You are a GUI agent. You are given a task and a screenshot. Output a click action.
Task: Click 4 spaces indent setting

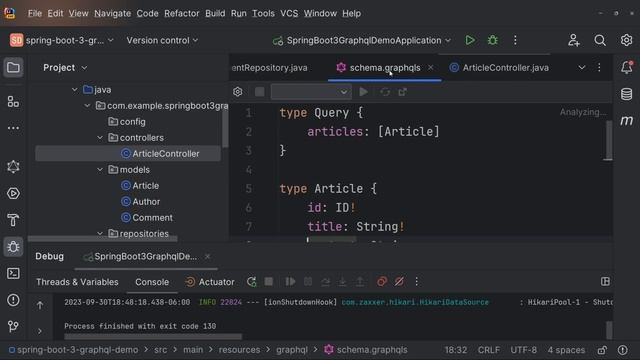point(566,350)
